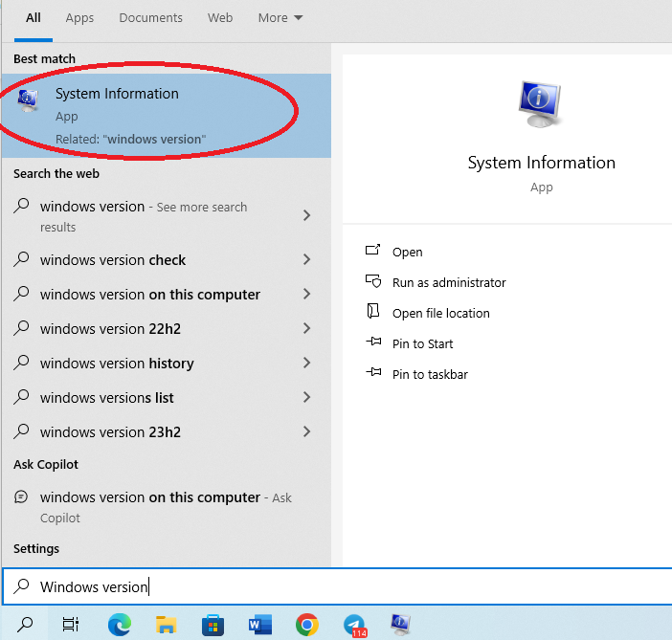The height and width of the screenshot is (640, 672).
Task: Select Pin to Start
Action: (422, 344)
